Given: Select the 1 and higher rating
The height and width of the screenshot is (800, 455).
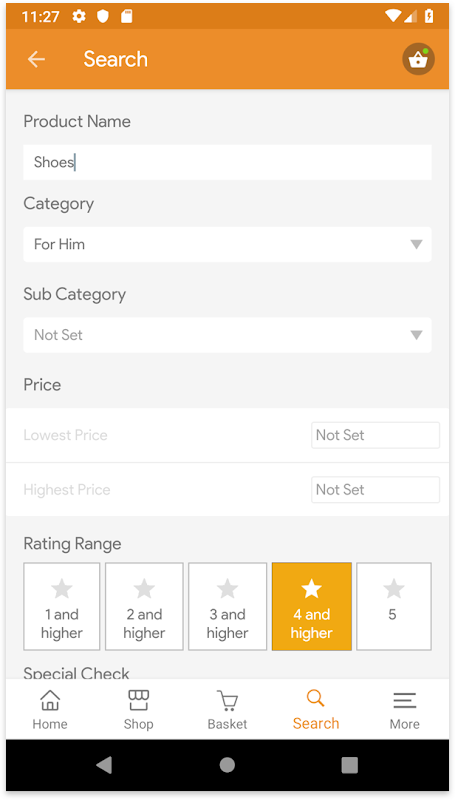Looking at the screenshot, I should coord(62,607).
